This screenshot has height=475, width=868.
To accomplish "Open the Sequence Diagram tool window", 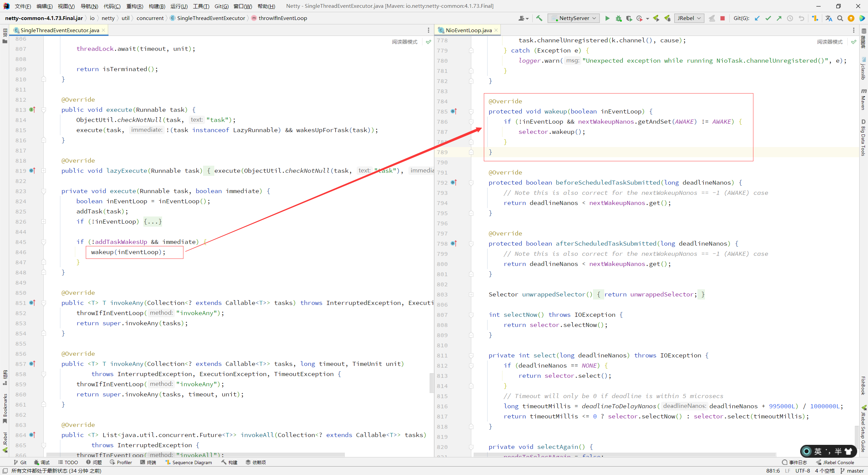I will coord(189,462).
